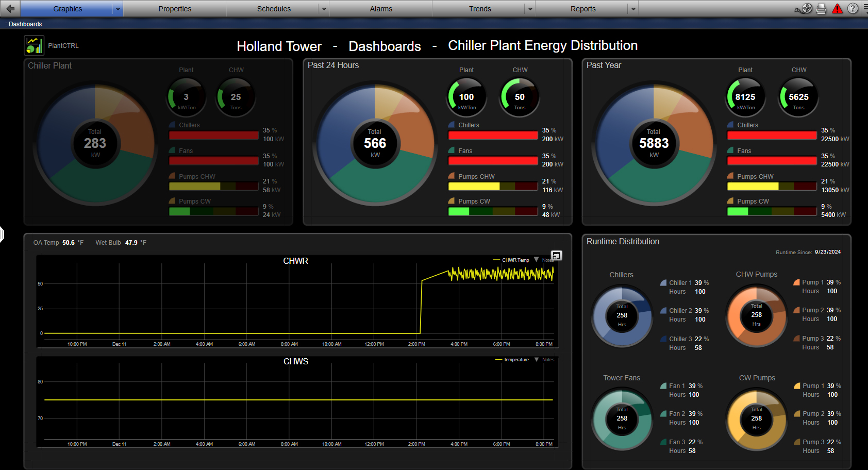
Task: Click the back arrow navigation button
Action: pyautogui.click(x=10, y=9)
